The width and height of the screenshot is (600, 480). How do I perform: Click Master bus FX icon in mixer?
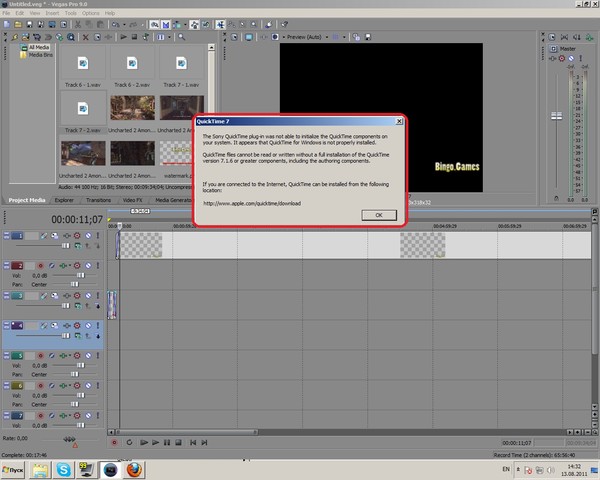click(553, 59)
